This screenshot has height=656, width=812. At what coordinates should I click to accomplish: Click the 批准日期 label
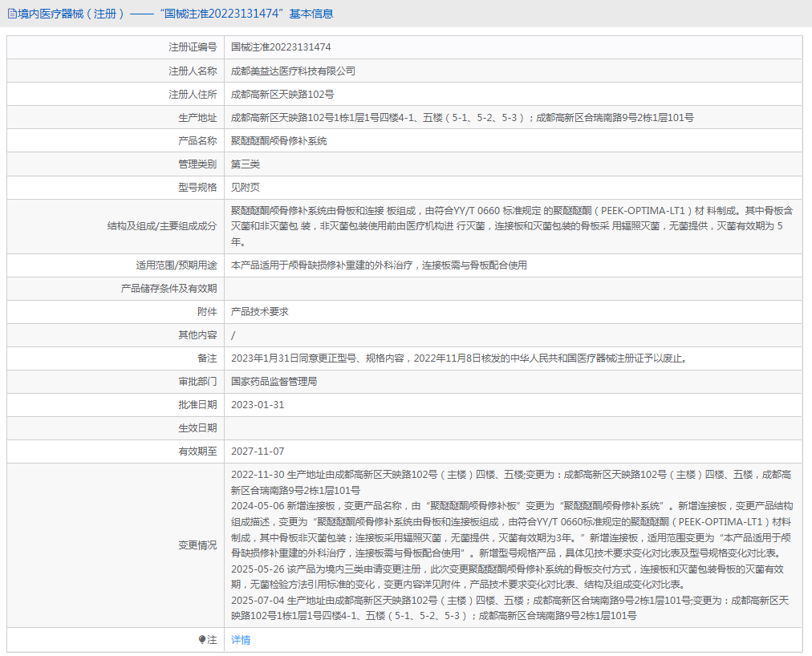click(x=197, y=405)
